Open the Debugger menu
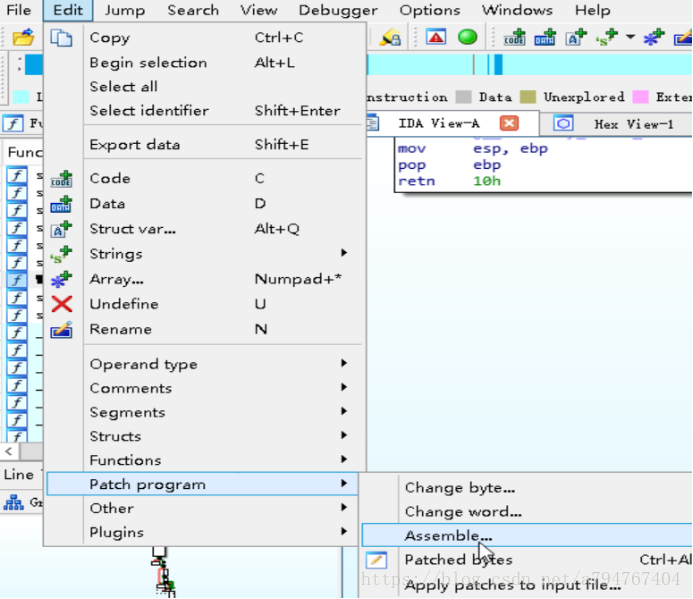This screenshot has height=599, width=693. pos(338,10)
